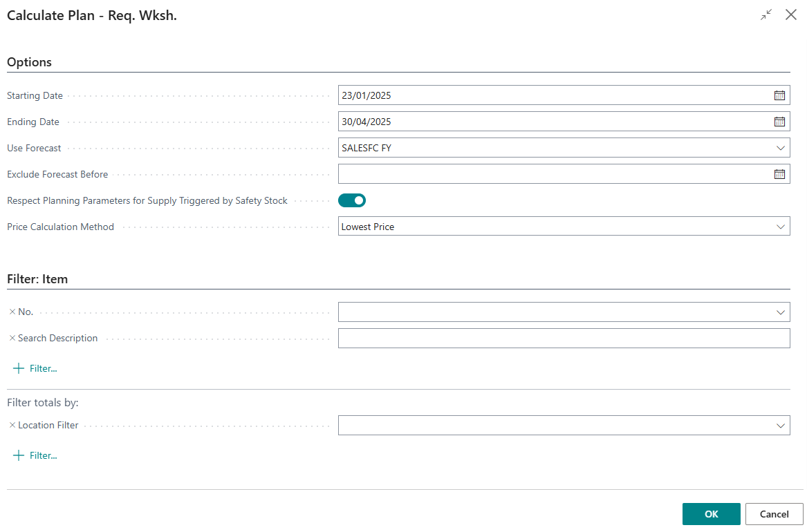Open the Starting Date calendar picker

click(781, 95)
